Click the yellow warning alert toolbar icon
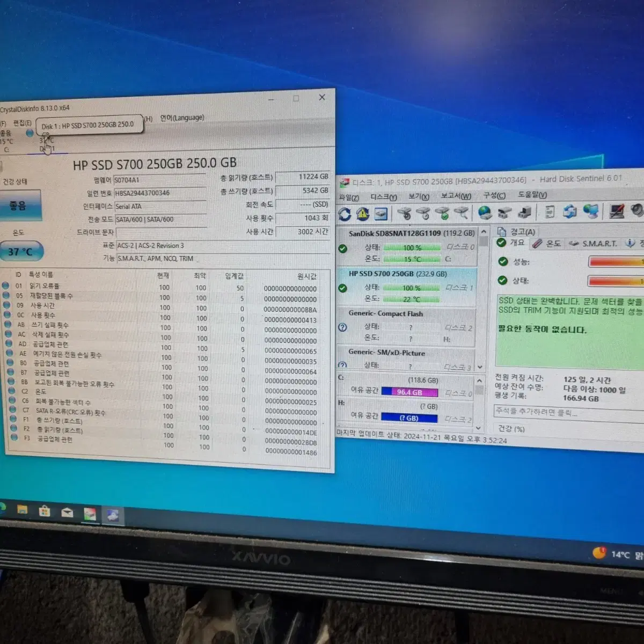The height and width of the screenshot is (644, 644). click(363, 214)
